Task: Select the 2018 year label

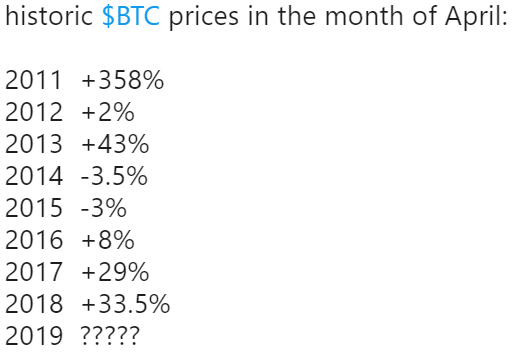Action: [34, 304]
